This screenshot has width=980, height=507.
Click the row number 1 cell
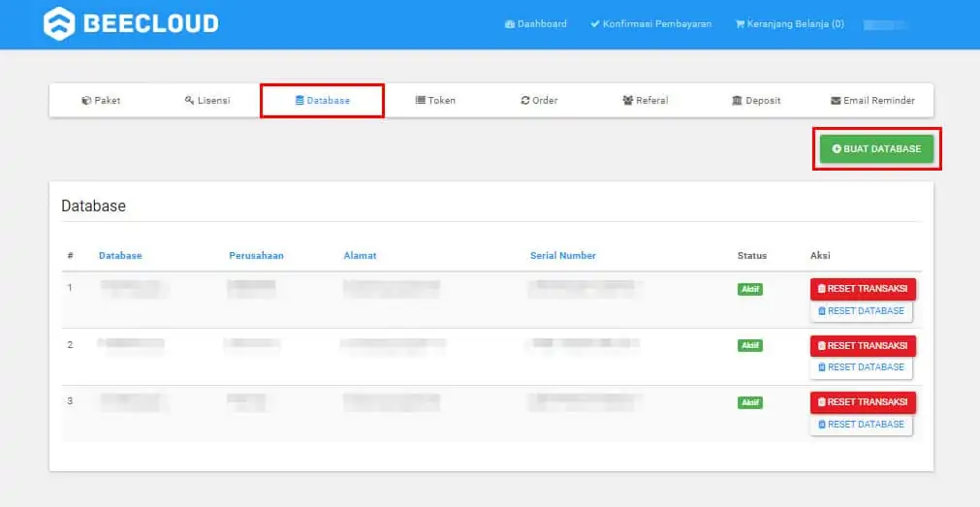(x=70, y=288)
